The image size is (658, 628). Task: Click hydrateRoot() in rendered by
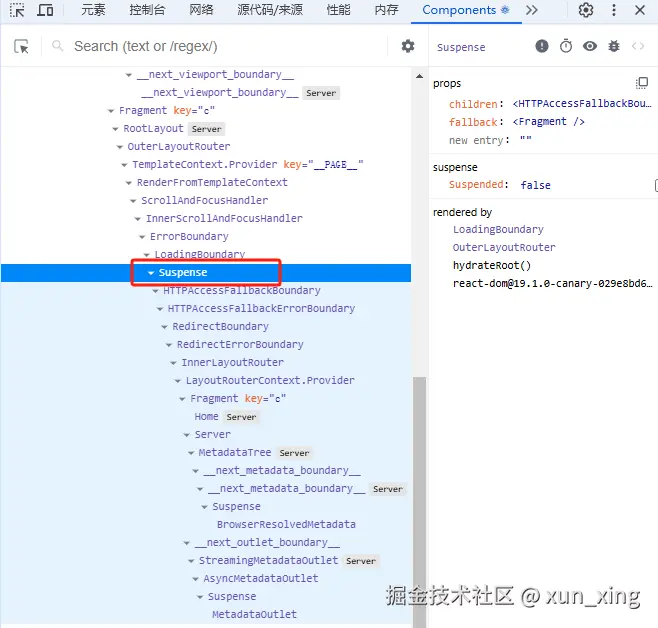click(492, 266)
